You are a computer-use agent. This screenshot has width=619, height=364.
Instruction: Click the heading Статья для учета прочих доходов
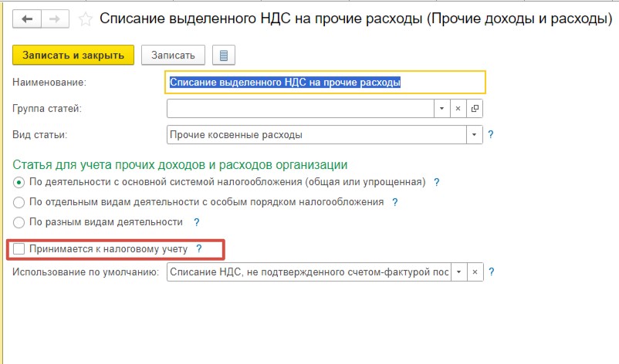click(180, 164)
